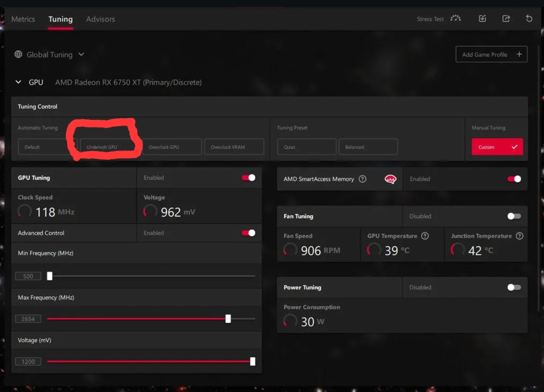Click the Voltage (mV) slider handle

tap(253, 361)
